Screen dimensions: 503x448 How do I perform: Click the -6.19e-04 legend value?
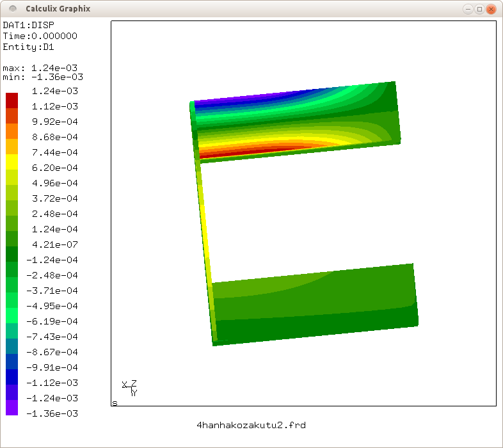click(x=52, y=321)
